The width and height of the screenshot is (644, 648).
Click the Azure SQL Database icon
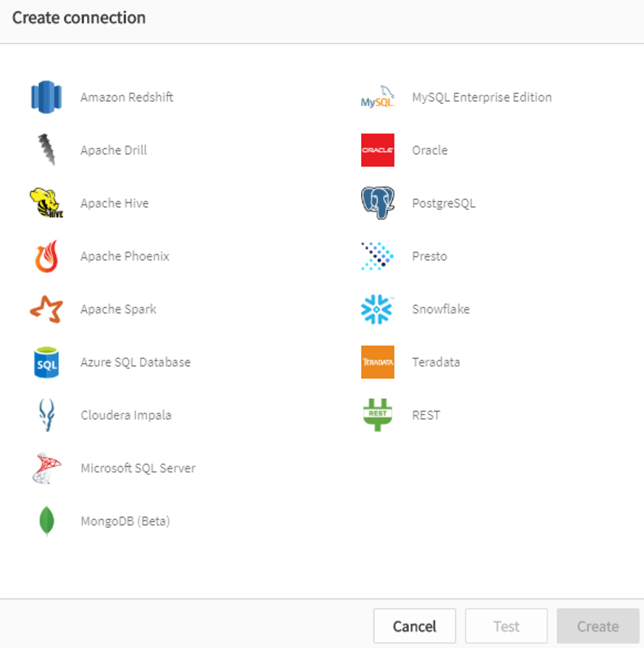(x=46, y=362)
